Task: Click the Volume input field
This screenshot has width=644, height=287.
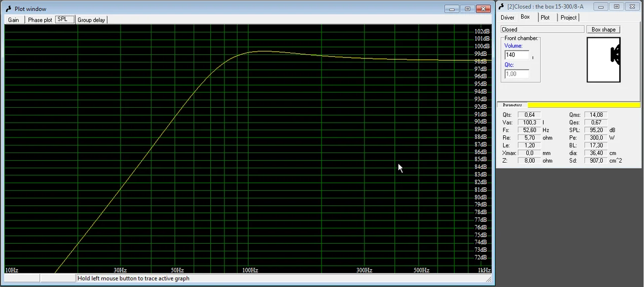Action: click(517, 55)
